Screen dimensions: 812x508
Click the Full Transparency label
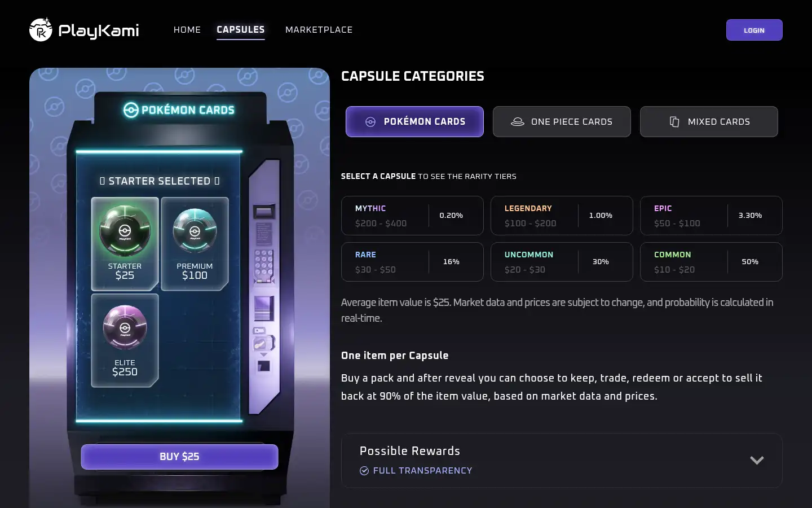click(422, 471)
